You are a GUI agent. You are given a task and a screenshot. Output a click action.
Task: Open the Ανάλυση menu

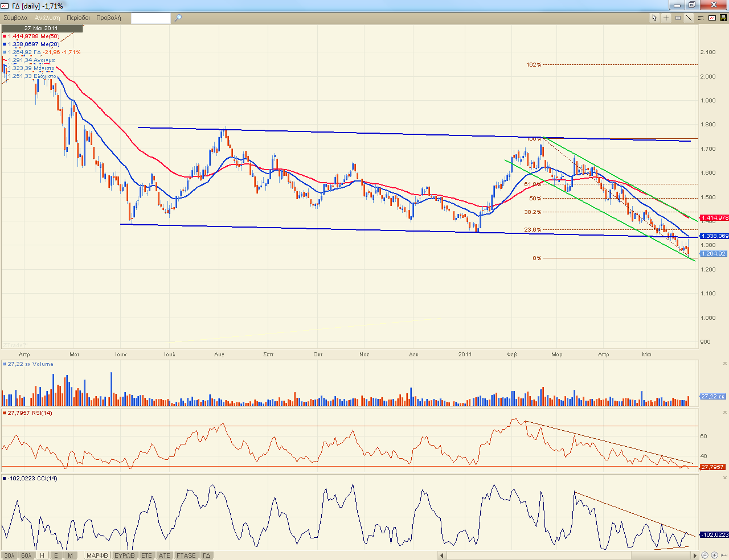[47, 18]
